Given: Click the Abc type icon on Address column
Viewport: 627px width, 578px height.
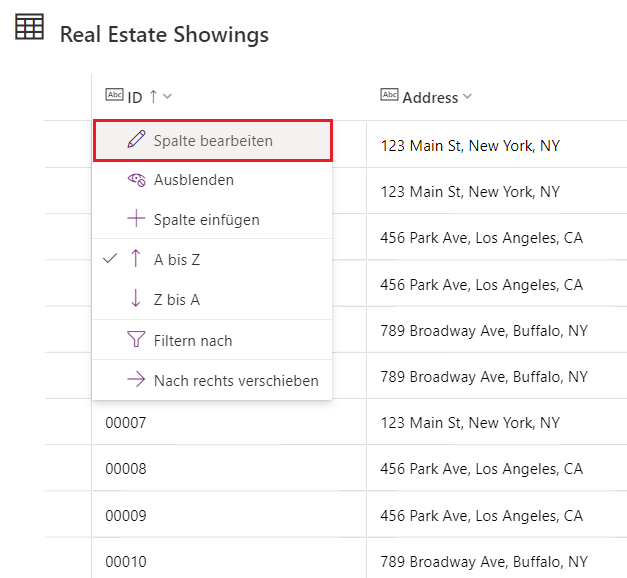Looking at the screenshot, I should [389, 95].
